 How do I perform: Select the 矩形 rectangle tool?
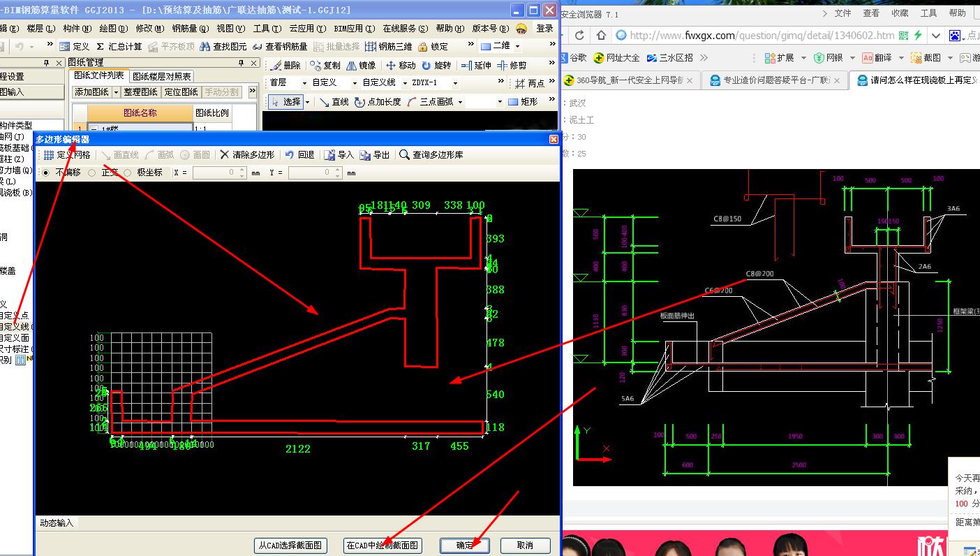click(x=524, y=102)
